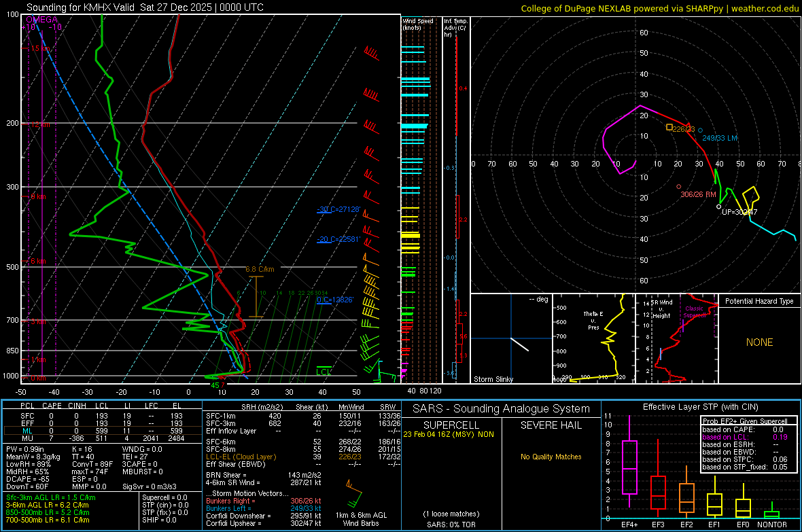Open the '23 Feb 04 16Z (MSY) NON' analogue match
The width and height of the screenshot is (802, 532).
coord(449,434)
